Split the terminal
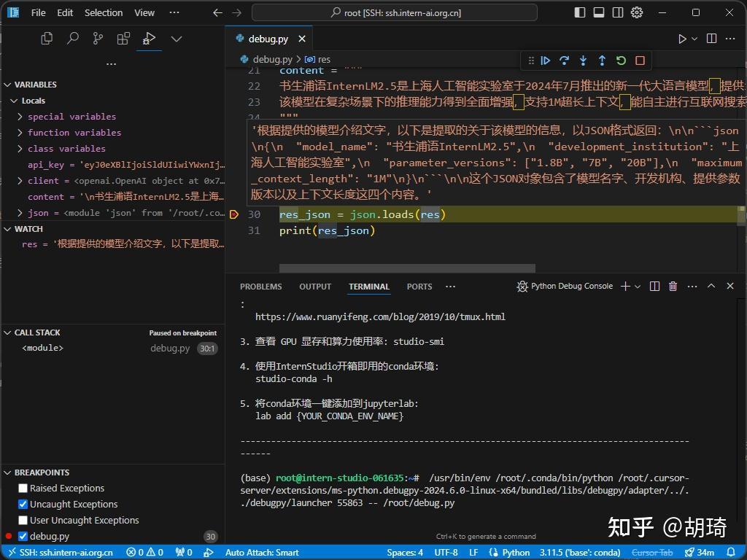 click(x=654, y=286)
